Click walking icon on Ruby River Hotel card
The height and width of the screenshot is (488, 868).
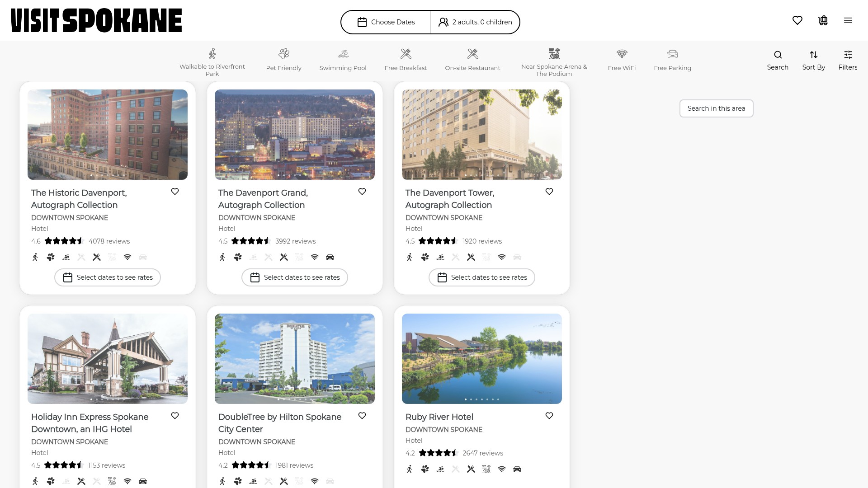point(410,469)
